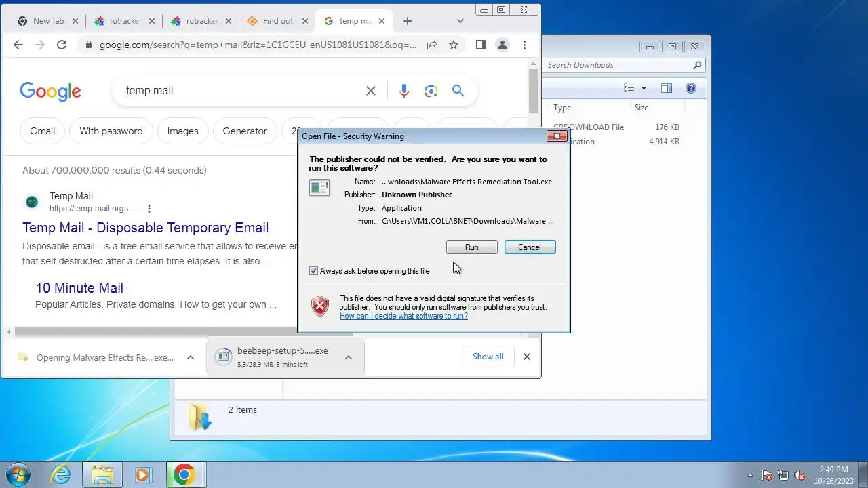The width and height of the screenshot is (868, 488).
Task: Select the Images filter chip
Action: [x=183, y=131]
